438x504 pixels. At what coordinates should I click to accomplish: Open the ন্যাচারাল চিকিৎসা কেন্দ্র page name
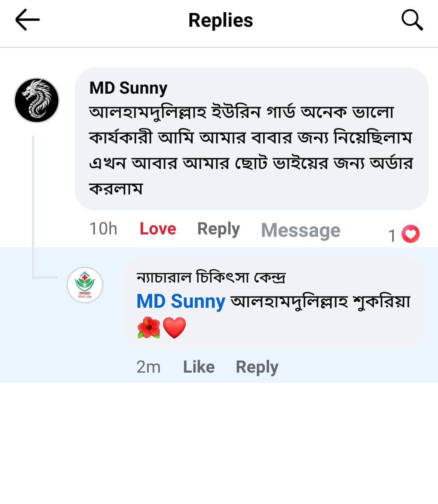coord(211,277)
